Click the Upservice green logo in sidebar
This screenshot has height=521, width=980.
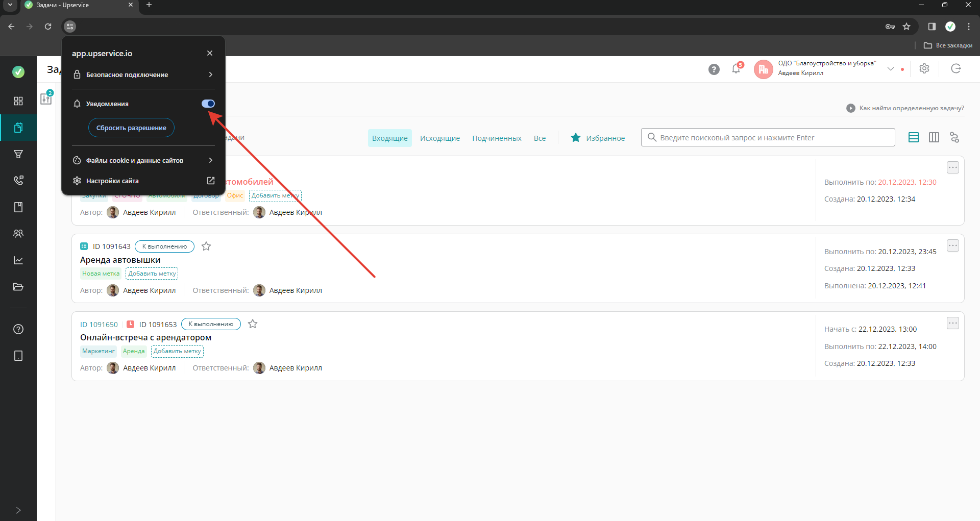[x=18, y=72]
